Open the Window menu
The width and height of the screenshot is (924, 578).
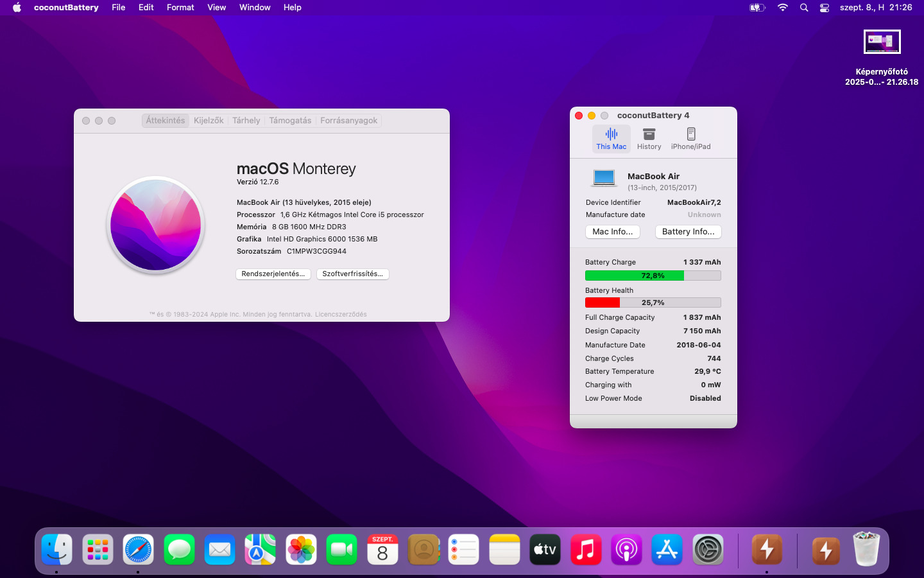tap(255, 8)
